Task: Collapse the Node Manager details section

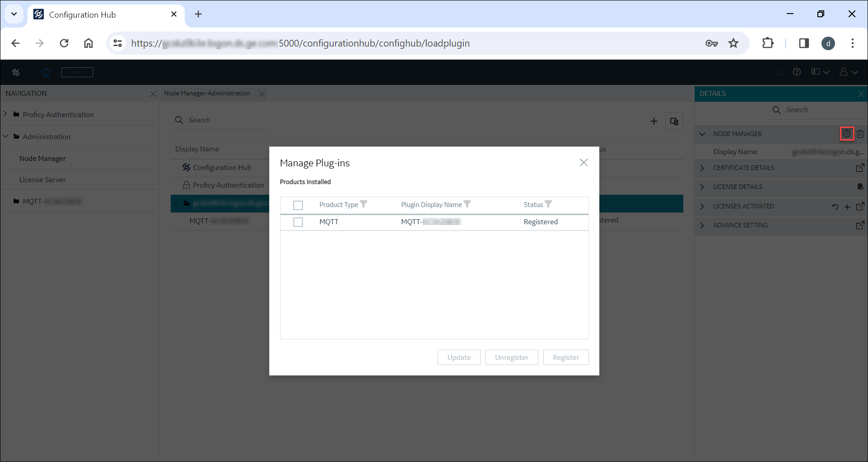Action: (x=702, y=134)
